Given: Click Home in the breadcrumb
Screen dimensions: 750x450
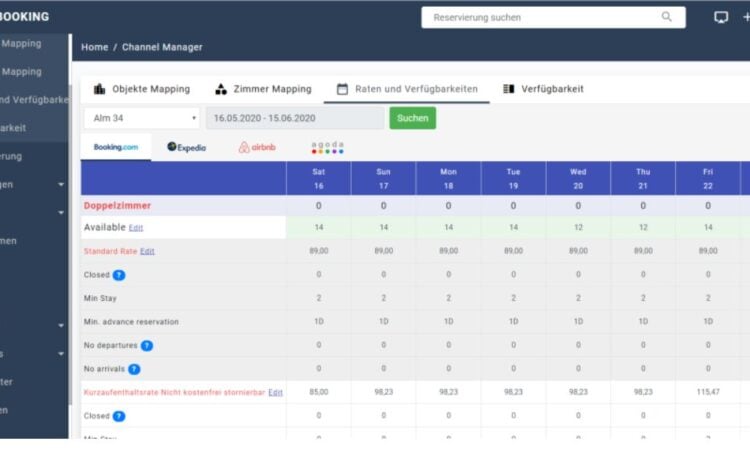Looking at the screenshot, I should point(94,47).
